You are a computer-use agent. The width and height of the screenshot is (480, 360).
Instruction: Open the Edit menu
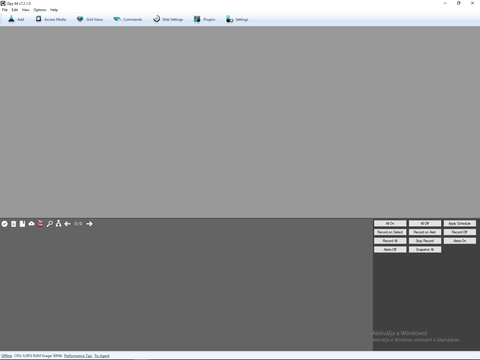click(x=15, y=10)
